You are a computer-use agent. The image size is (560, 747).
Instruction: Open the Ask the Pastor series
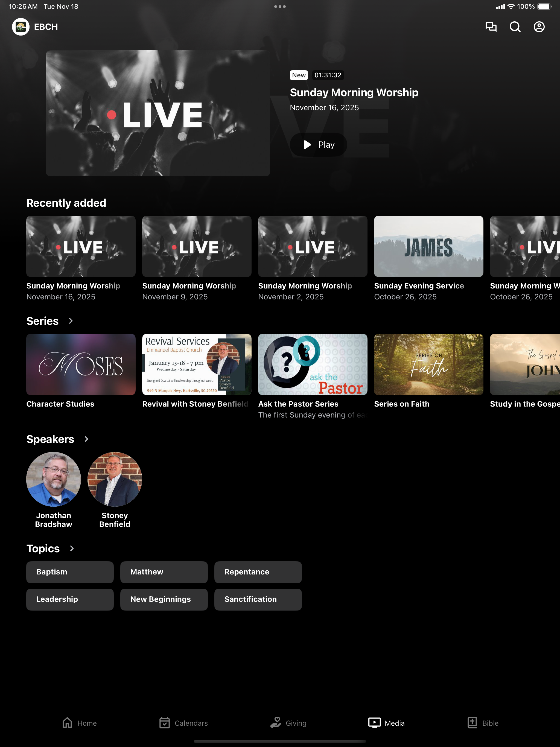313,364
